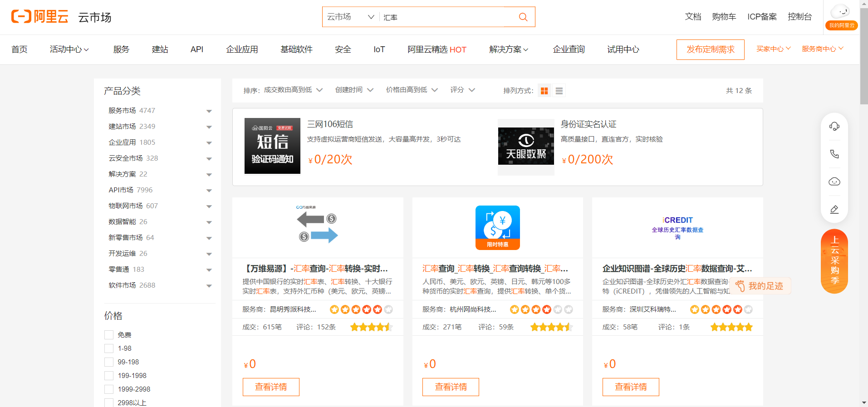Viewport: 868px width, 407px height.
Task: Expand the API市场 category
Action: pyautogui.click(x=209, y=191)
